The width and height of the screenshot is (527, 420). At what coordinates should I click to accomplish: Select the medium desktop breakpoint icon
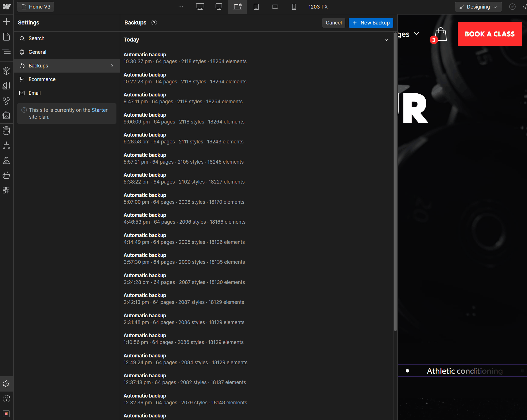pyautogui.click(x=219, y=7)
